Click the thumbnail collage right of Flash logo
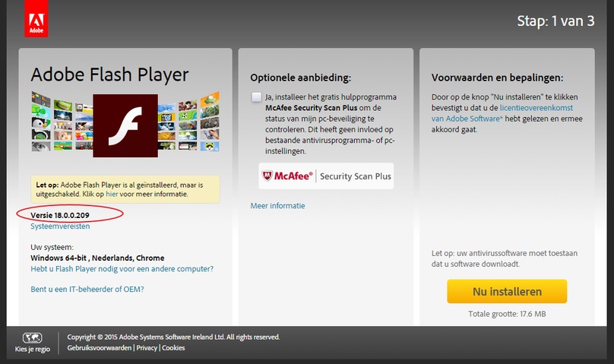The image size is (614, 364). 188,122
